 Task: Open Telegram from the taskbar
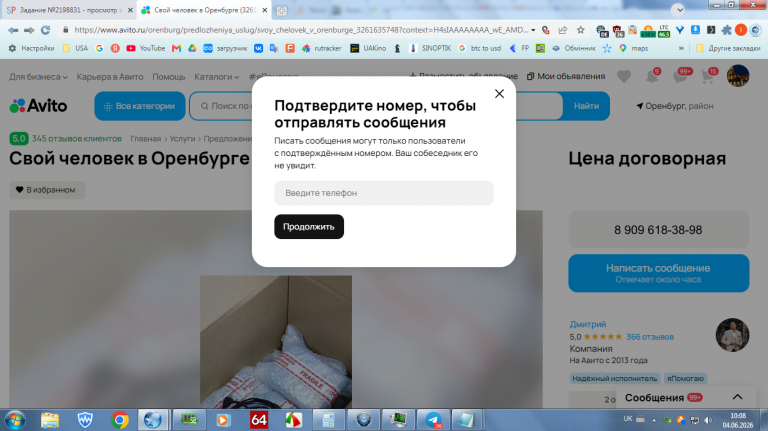click(433, 420)
